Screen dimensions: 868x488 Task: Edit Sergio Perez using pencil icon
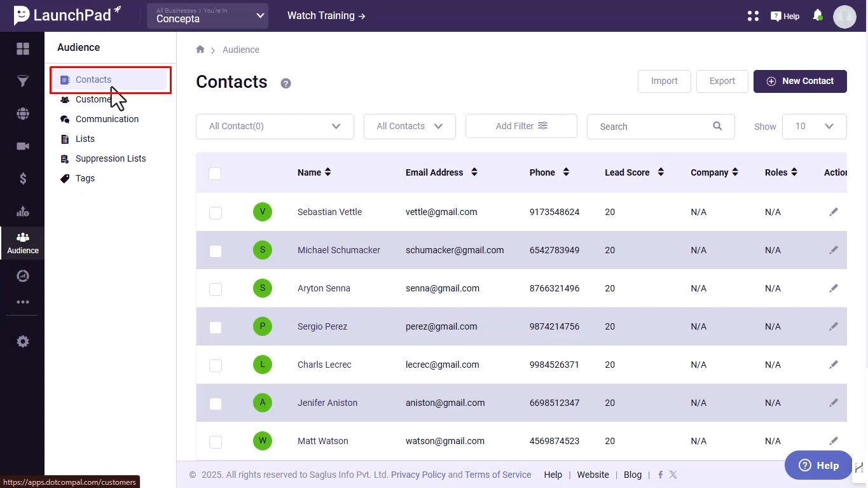coord(834,326)
